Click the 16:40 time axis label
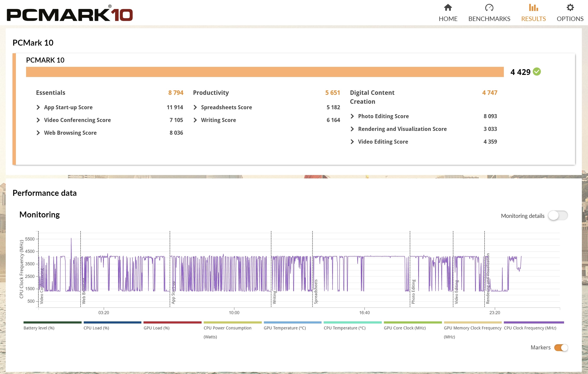Screen dimensions: 588x374 [364, 313]
